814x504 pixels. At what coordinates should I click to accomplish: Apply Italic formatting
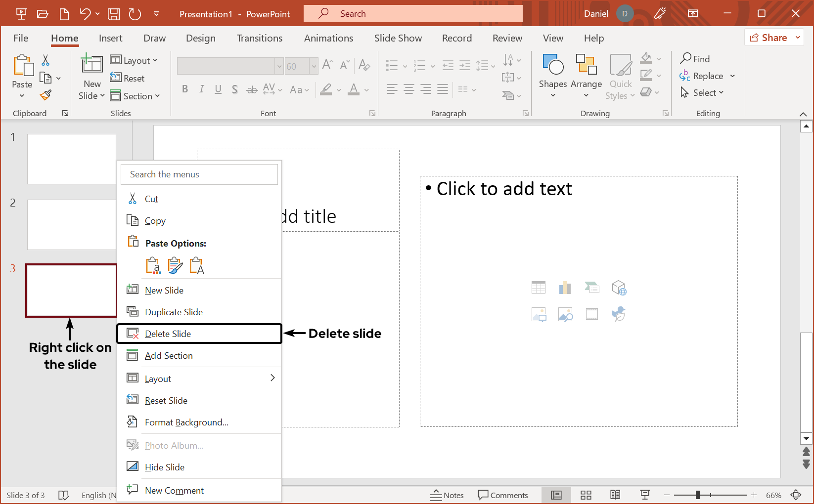[x=202, y=89]
